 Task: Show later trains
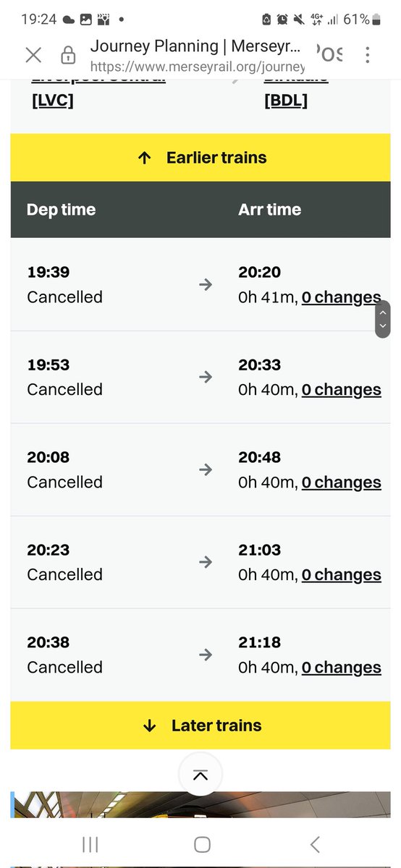click(x=200, y=726)
